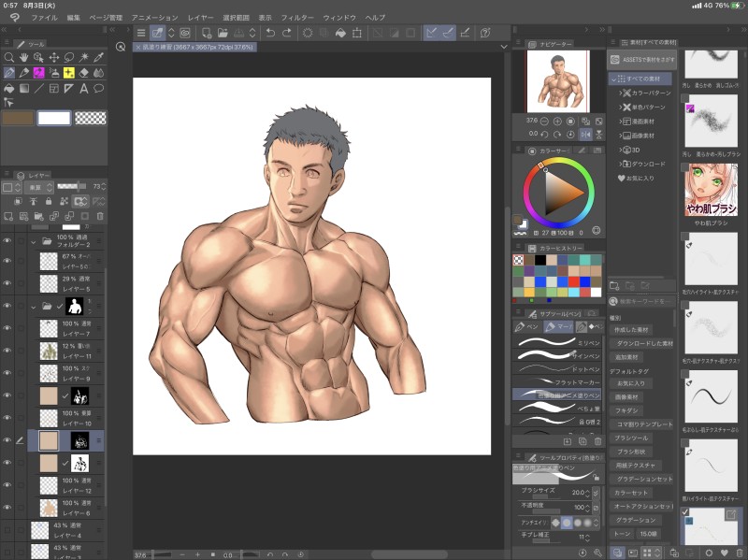Viewport: 748px width, 560px height.
Task: Select the Magnifier zoom tool
Action: 9,57
